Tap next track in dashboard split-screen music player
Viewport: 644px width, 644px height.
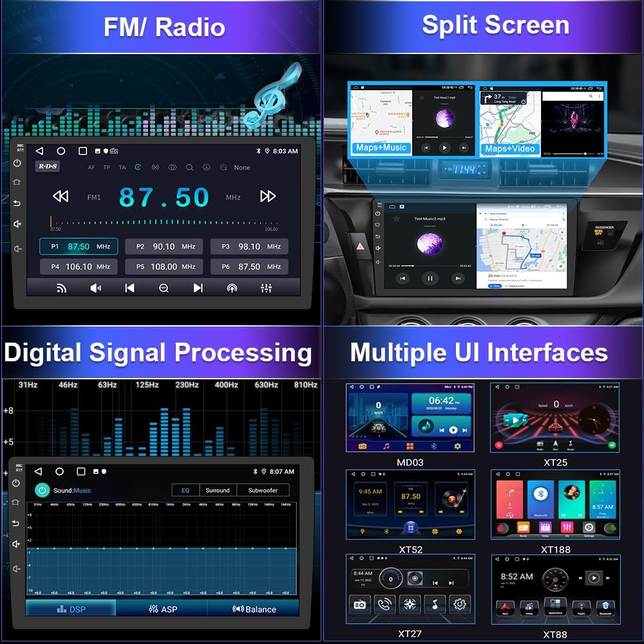(x=457, y=278)
